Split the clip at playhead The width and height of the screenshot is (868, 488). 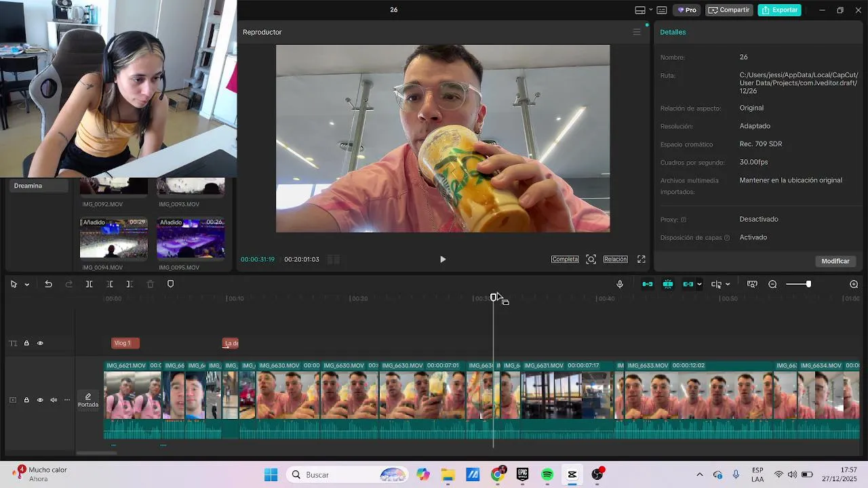(89, 284)
